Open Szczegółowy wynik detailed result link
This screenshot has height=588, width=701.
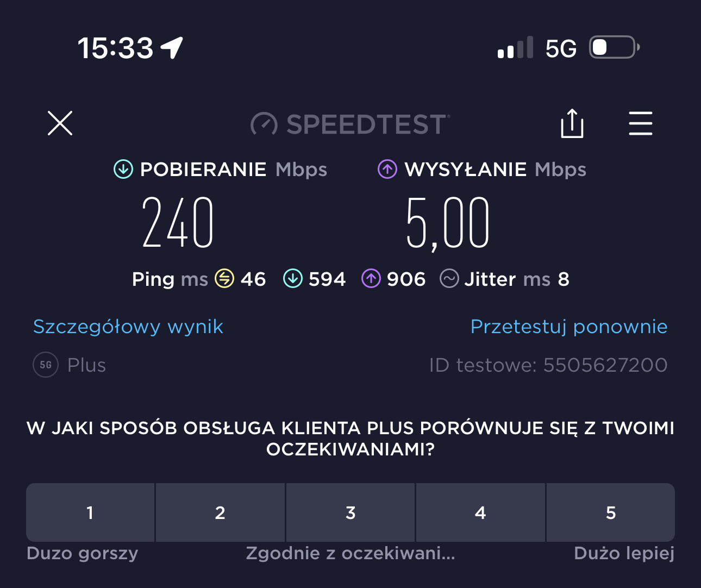pos(128,327)
